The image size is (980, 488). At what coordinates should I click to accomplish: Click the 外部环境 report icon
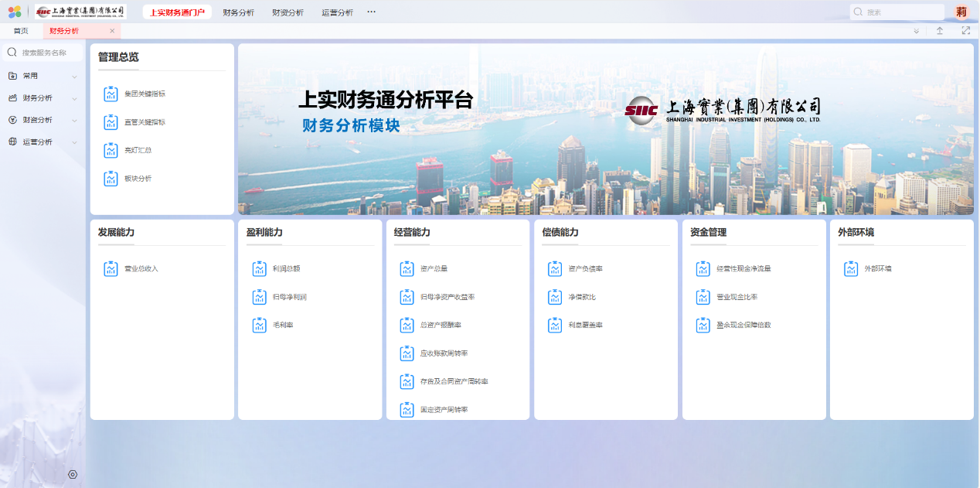coord(851,269)
